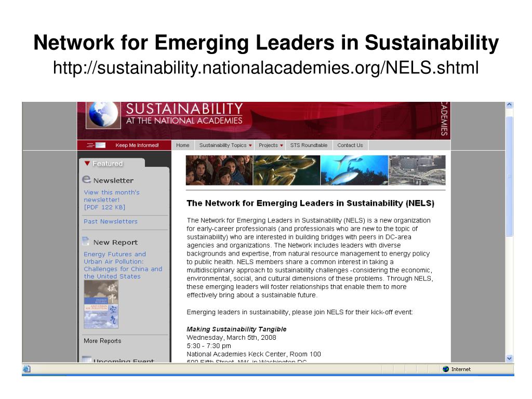Image resolution: width=532 pixels, height=399 pixels.
Task: Click the scrollbar down arrow
Action: tap(509, 358)
